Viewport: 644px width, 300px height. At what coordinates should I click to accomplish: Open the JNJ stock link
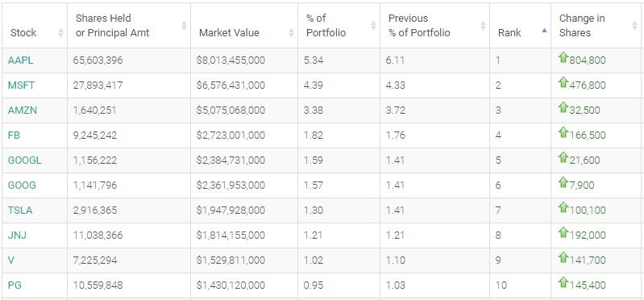(x=17, y=235)
